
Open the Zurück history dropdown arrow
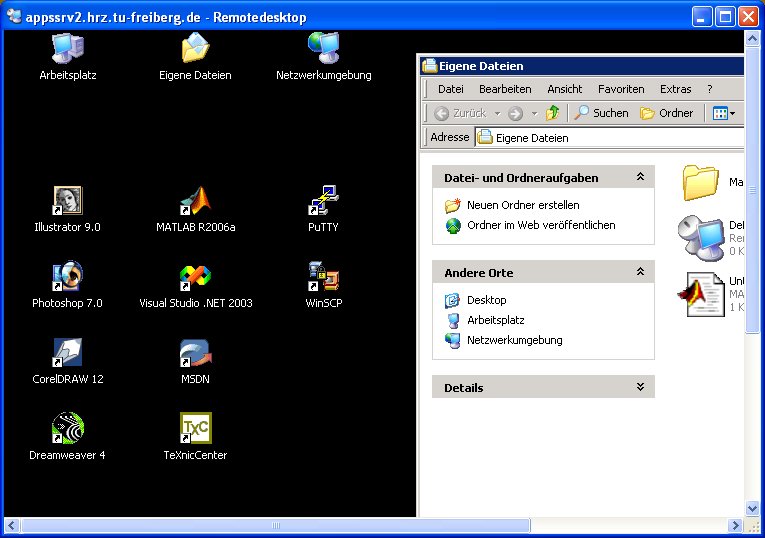(497, 114)
